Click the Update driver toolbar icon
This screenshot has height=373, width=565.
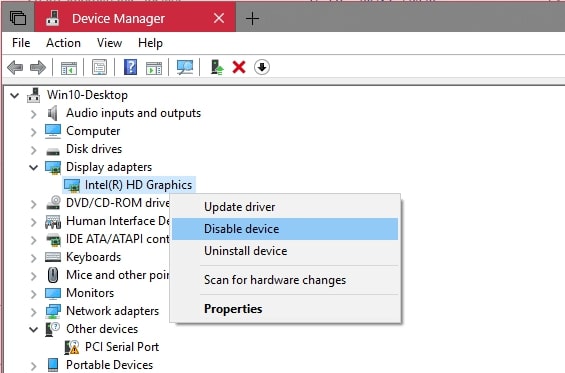(217, 67)
